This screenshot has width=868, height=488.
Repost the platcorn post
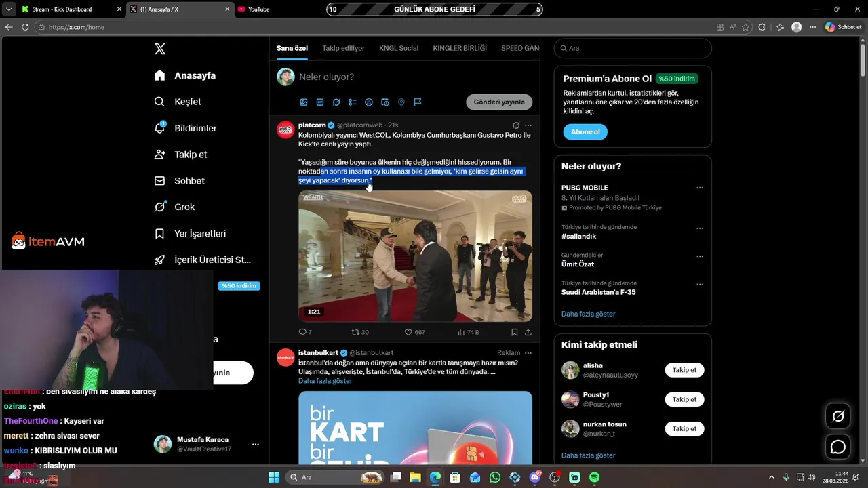point(359,332)
